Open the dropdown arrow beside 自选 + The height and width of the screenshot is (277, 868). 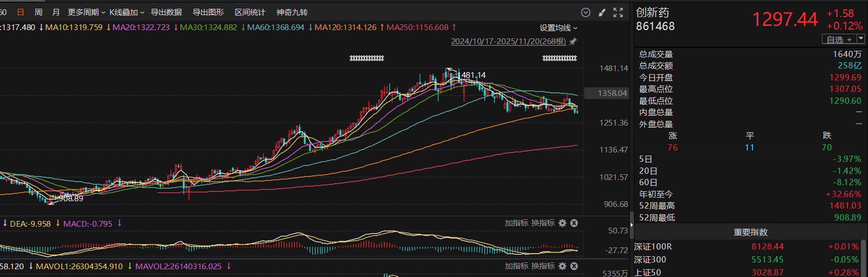coord(861,39)
